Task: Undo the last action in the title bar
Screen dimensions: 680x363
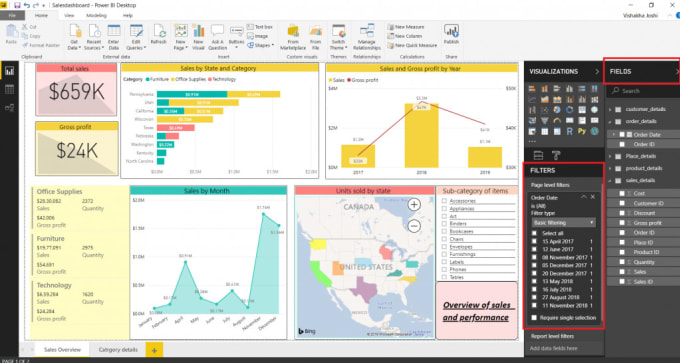Action: pos(27,5)
